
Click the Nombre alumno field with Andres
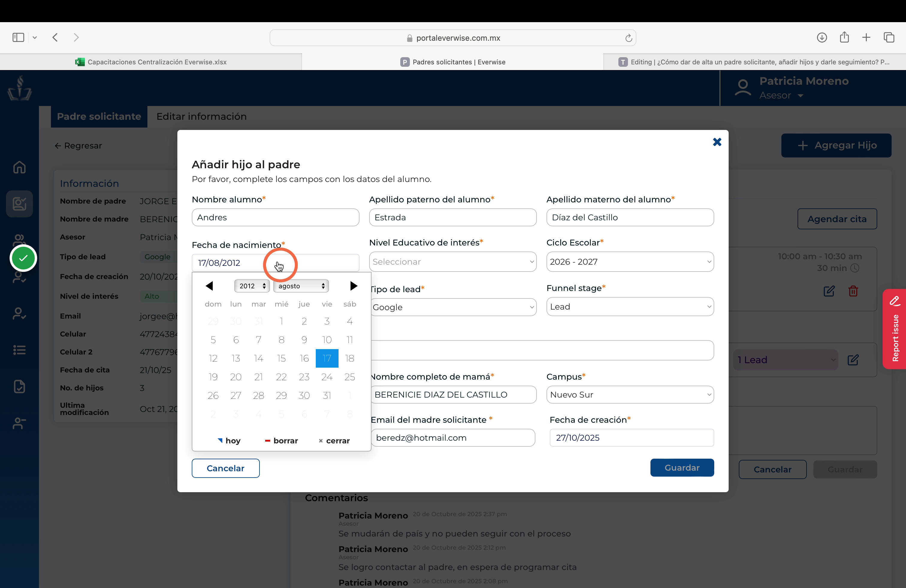(x=275, y=217)
